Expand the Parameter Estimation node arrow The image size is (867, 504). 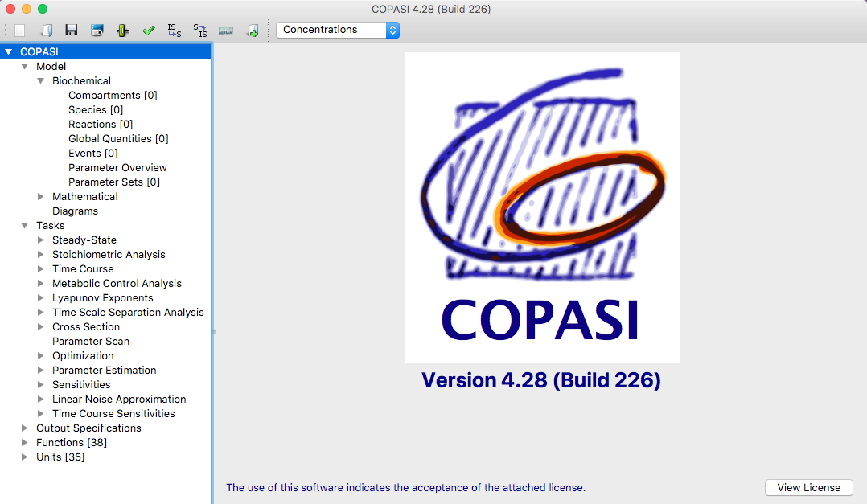click(40, 371)
